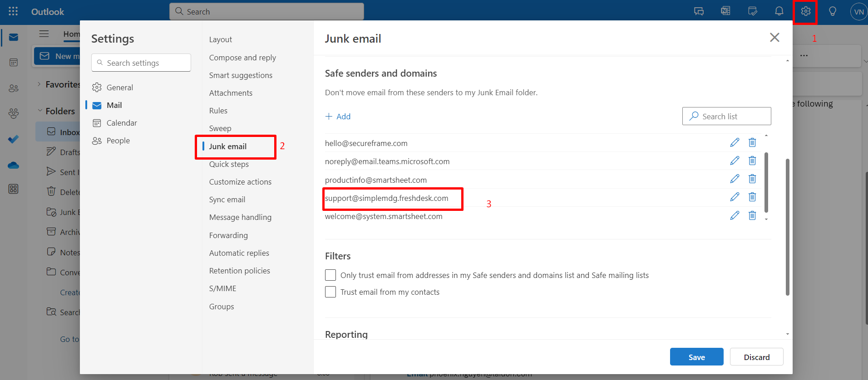Edit noreply@email.teams.microsoft.com entry

735,161
